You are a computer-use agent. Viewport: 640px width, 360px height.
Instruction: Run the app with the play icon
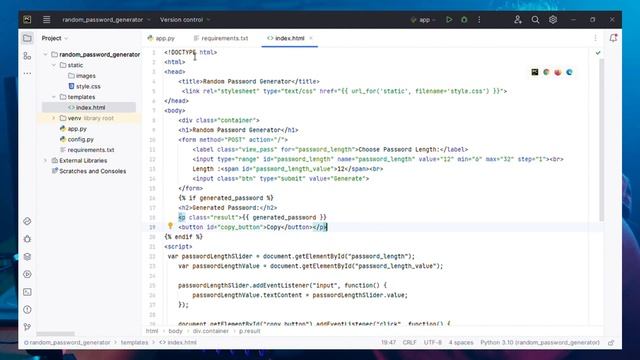pos(449,20)
